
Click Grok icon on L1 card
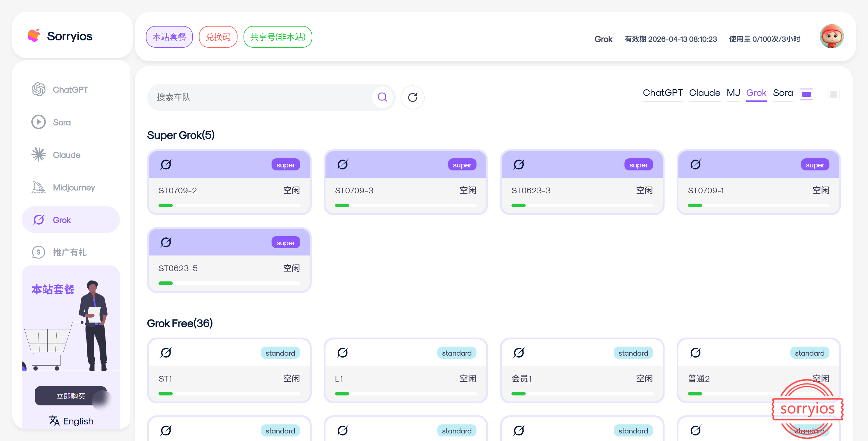coord(342,353)
